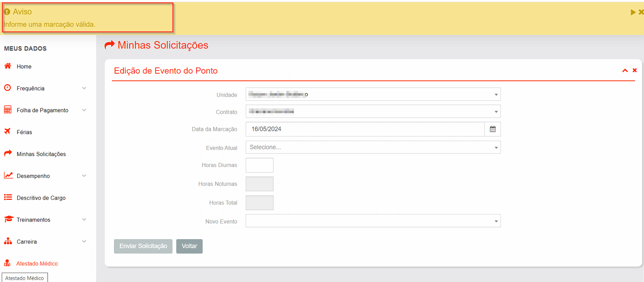Open the Atestado Médico menu item
The width and height of the screenshot is (644, 282).
(37, 263)
